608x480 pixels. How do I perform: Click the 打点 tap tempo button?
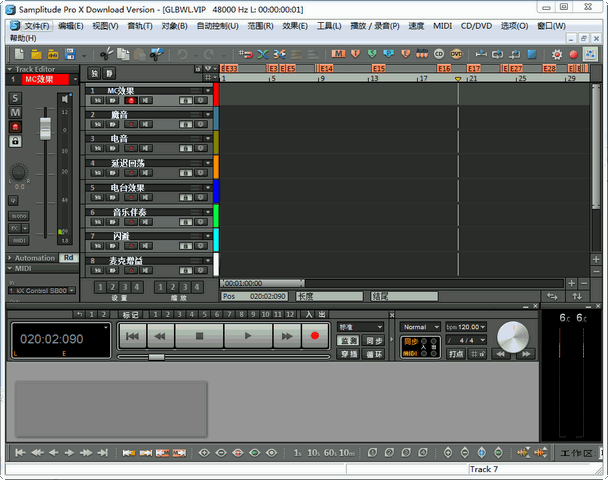coord(456,354)
